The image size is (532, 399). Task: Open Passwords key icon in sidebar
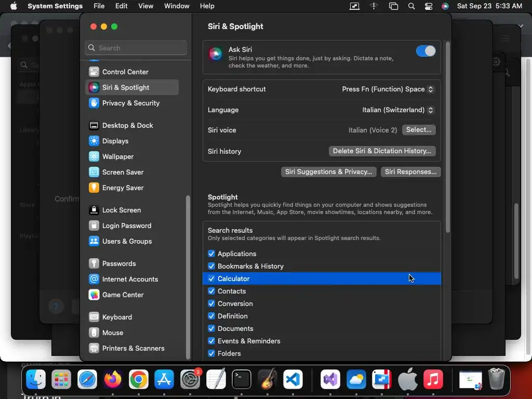tap(94, 263)
